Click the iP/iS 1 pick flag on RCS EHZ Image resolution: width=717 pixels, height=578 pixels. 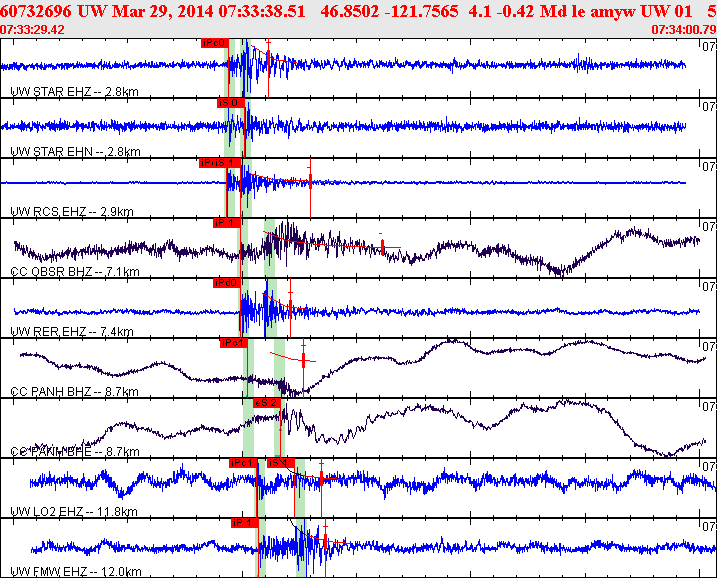[219, 163]
